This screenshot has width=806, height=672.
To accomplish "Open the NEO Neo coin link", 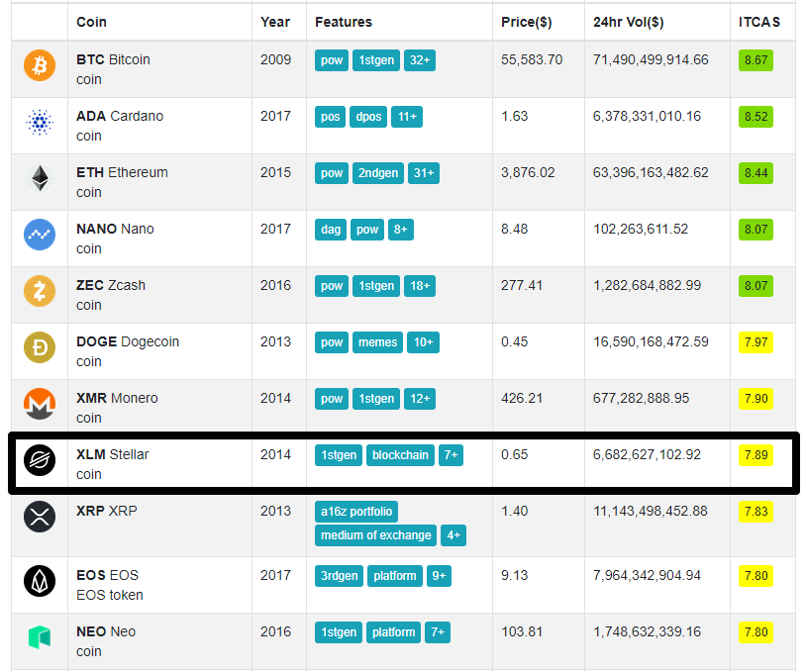I will pyautogui.click(x=106, y=632).
